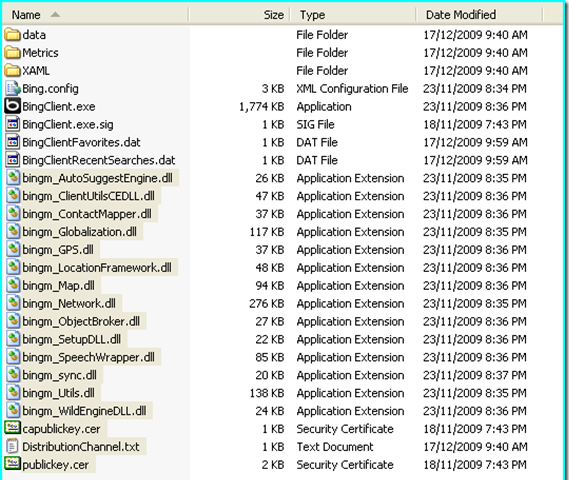The height and width of the screenshot is (480, 569).
Task: Click the XAML folder icon
Action: (x=12, y=70)
